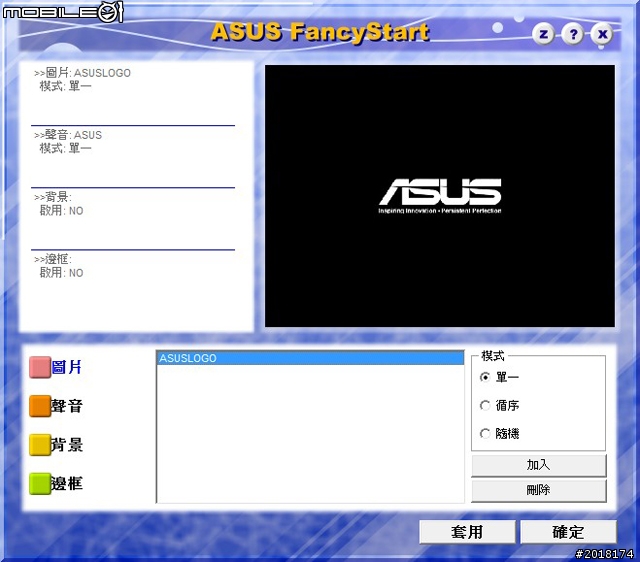Click the 模式: 單一 line under 圖片

click(x=65, y=86)
